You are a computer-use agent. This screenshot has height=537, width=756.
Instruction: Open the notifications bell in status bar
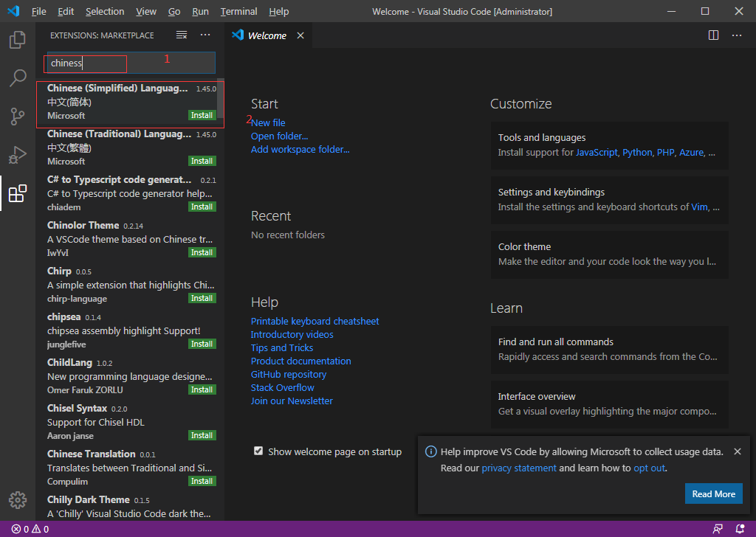[x=740, y=529]
